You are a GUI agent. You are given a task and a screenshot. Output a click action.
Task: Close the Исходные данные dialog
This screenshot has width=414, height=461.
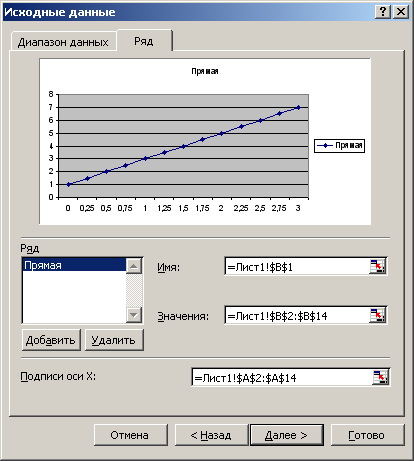[401, 12]
